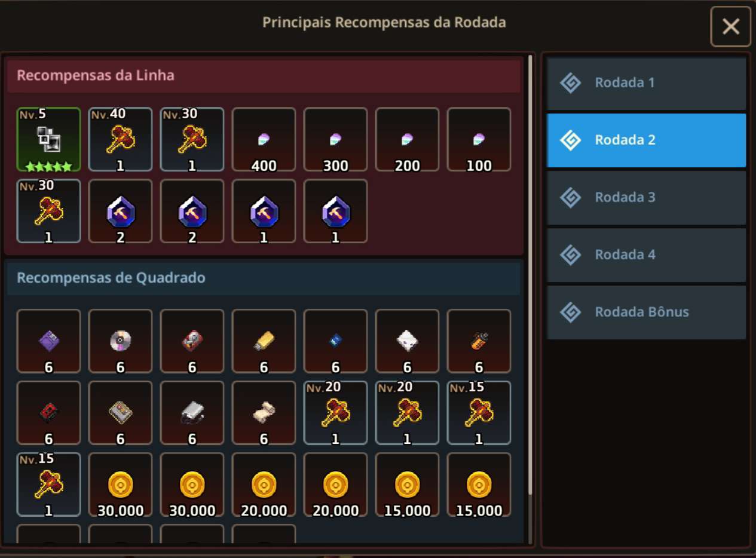Switch to Rodada 4 tab
Image resolution: width=756 pixels, height=558 pixels.
pyautogui.click(x=646, y=255)
